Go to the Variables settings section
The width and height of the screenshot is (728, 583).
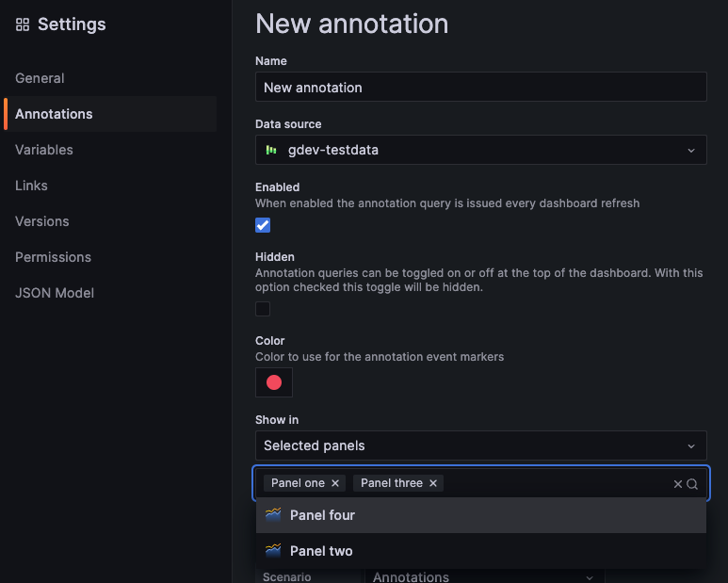44,150
